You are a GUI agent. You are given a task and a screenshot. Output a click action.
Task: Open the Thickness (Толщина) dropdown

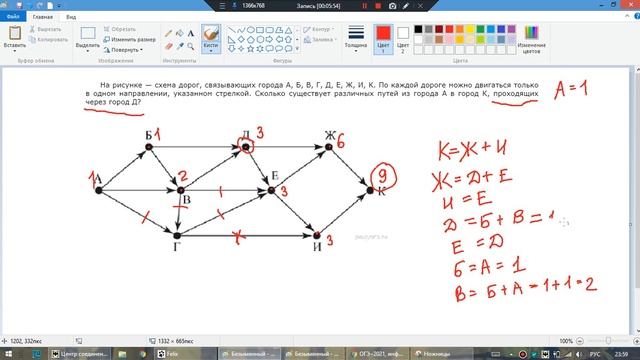coord(356,39)
